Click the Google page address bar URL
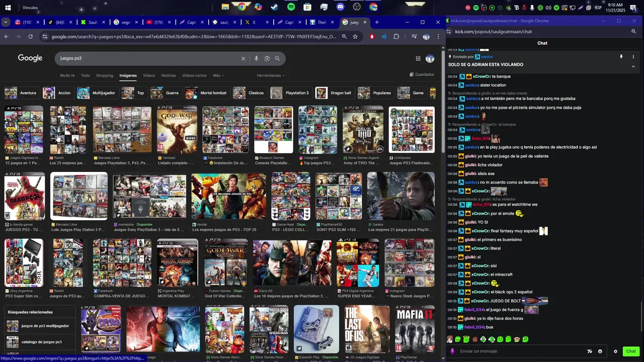This screenshot has height=362, width=644. click(194, 37)
